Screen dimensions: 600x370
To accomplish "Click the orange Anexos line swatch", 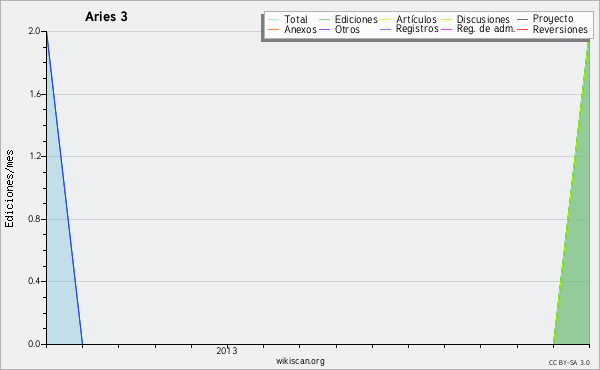I will (274, 30).
